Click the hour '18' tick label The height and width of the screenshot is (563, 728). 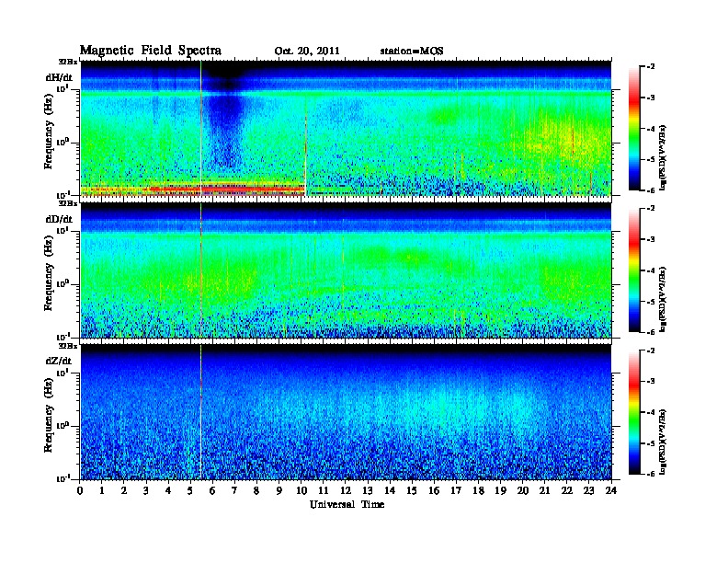click(x=478, y=490)
